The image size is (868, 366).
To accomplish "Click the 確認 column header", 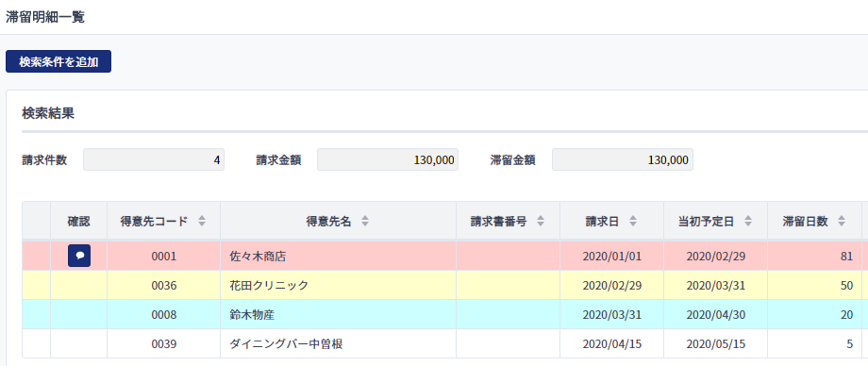I will [x=78, y=222].
